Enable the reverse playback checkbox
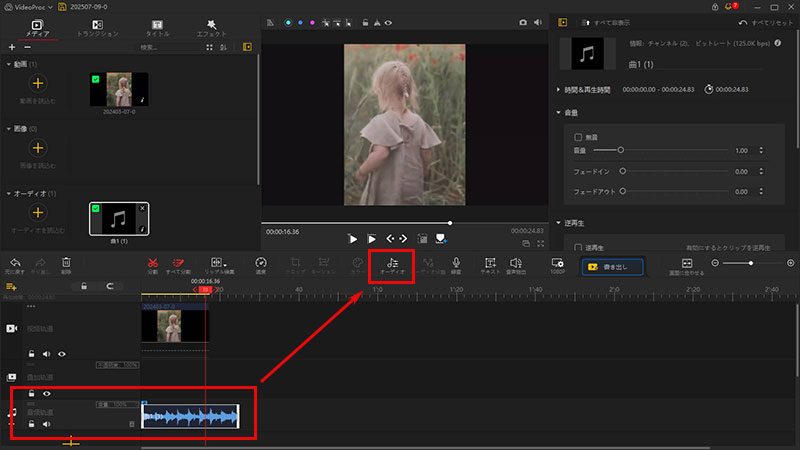The height and width of the screenshot is (450, 800). pos(578,247)
